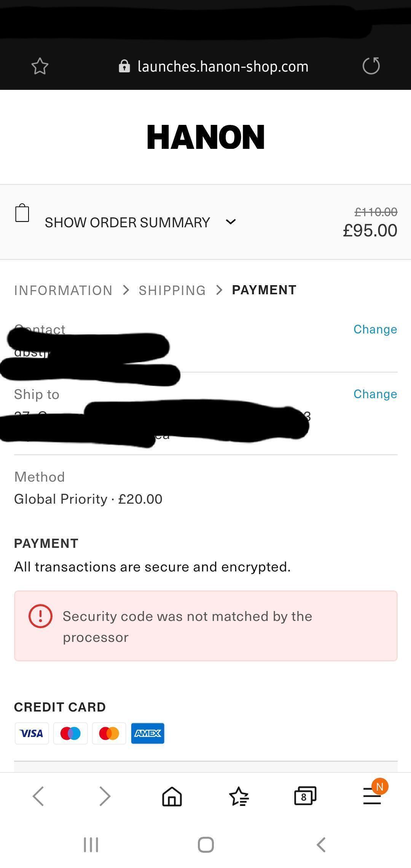Go to the Shipping checkout step
This screenshot has width=411, height=868.
tap(172, 290)
